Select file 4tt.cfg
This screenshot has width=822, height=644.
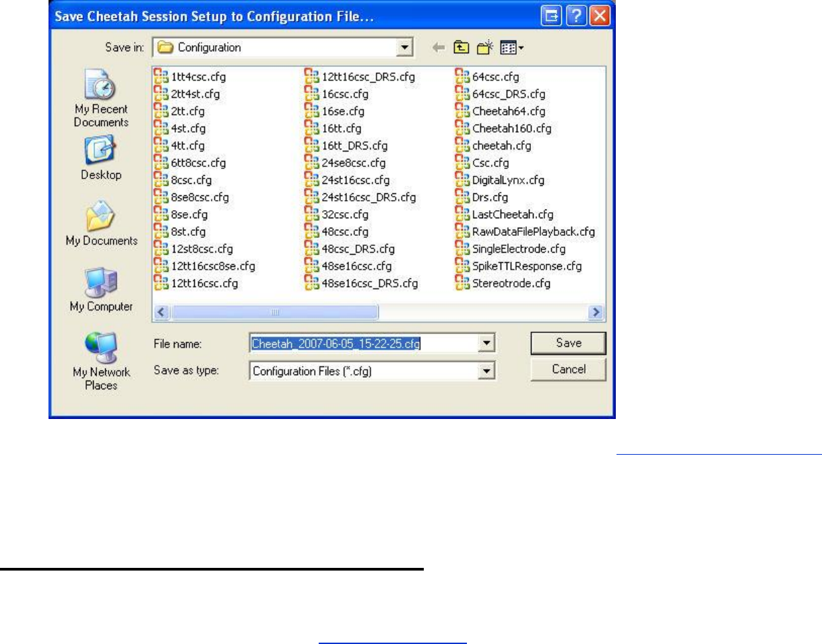[x=180, y=146]
